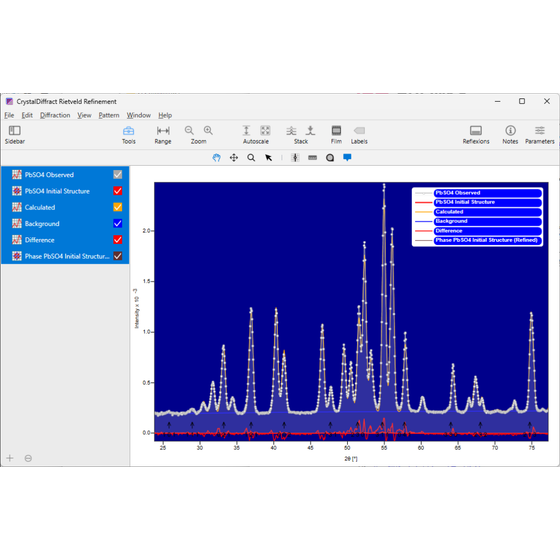Open the Diffraction menu
The height and width of the screenshot is (560, 560).
coord(55,115)
